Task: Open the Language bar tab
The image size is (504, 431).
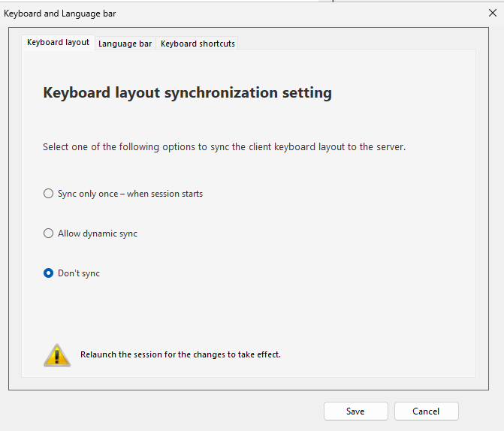Action: click(x=125, y=44)
